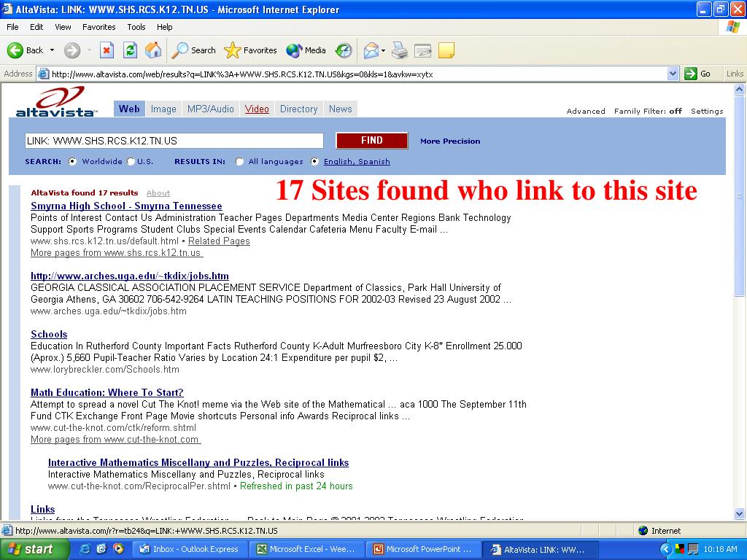Open the Favorites menu

(x=98, y=27)
